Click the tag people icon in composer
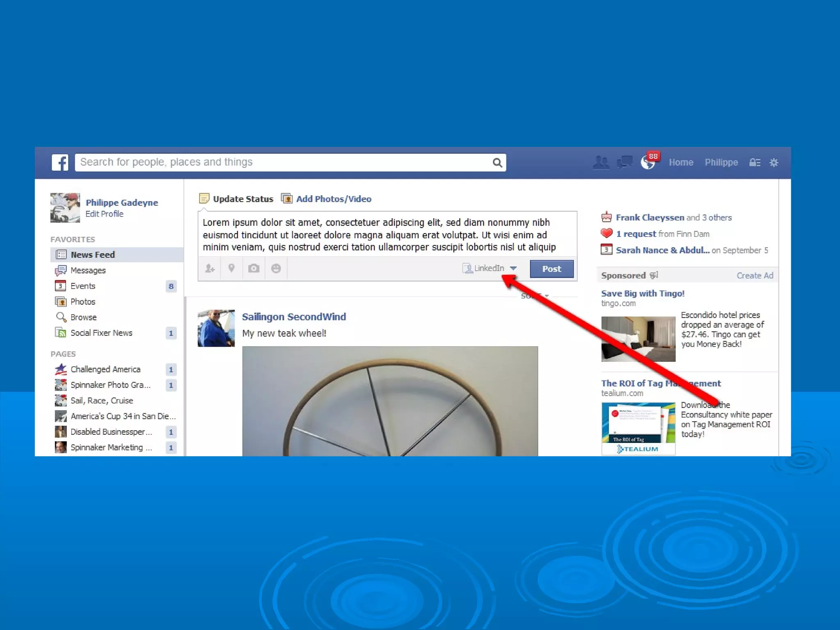The width and height of the screenshot is (840, 630). 210,268
